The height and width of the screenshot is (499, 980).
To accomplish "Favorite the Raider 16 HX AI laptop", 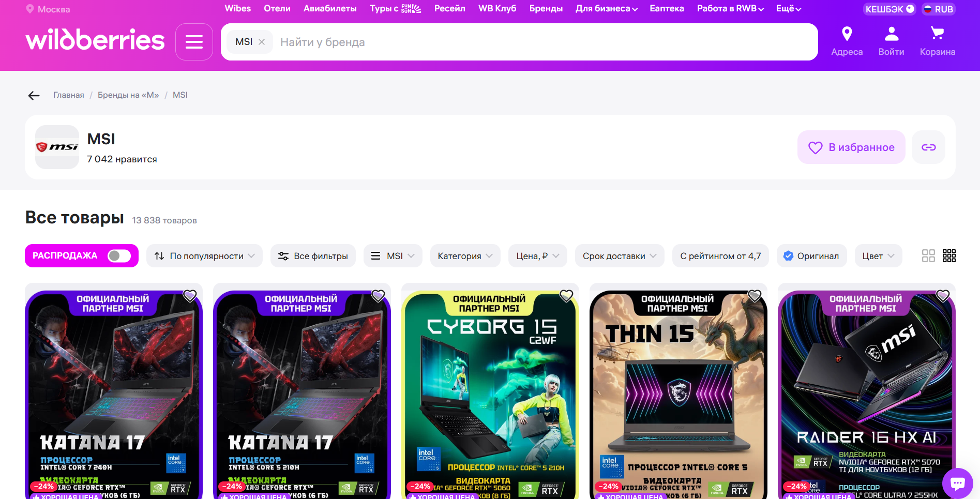I will click(943, 296).
